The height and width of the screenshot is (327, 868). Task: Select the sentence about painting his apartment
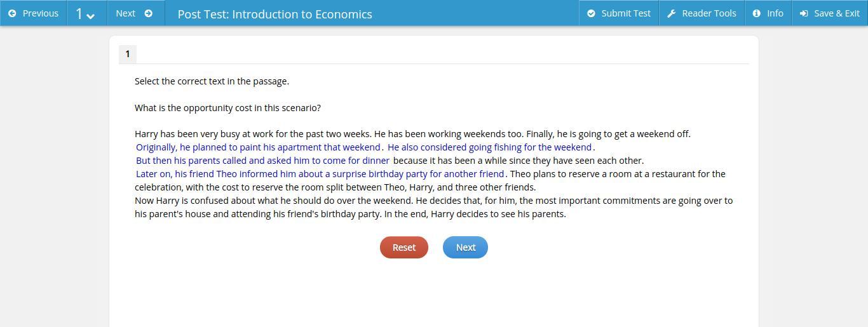pyautogui.click(x=258, y=147)
